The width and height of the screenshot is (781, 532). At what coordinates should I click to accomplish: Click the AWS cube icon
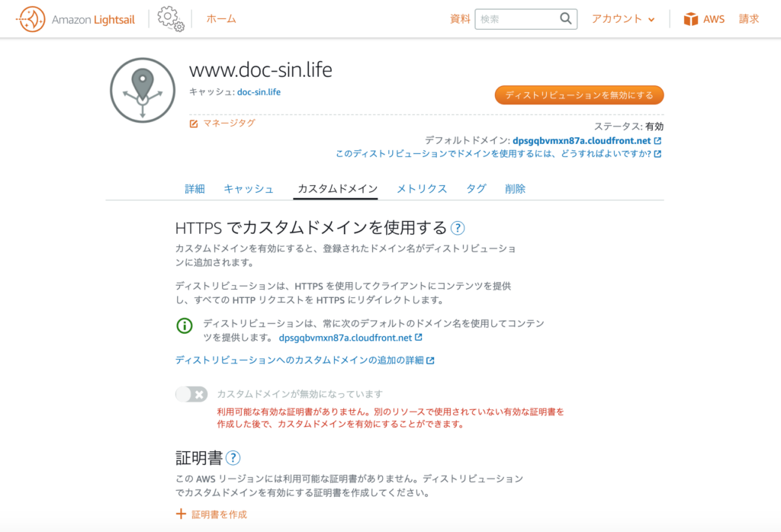tap(691, 19)
